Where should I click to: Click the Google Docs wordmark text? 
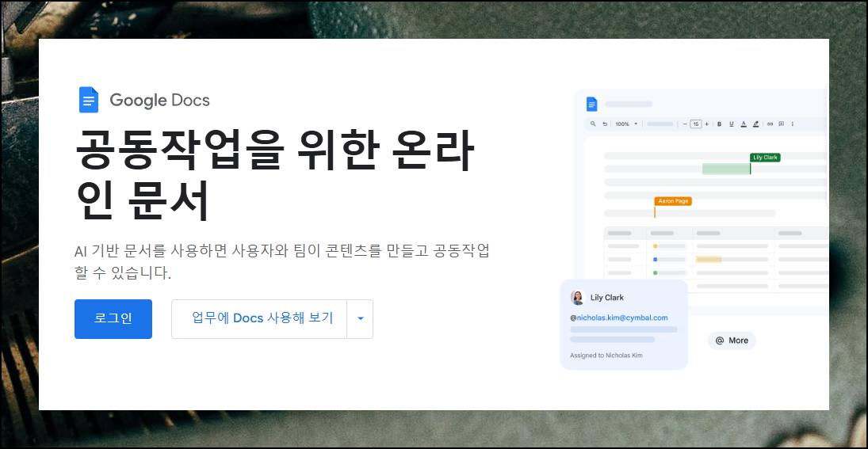[159, 100]
